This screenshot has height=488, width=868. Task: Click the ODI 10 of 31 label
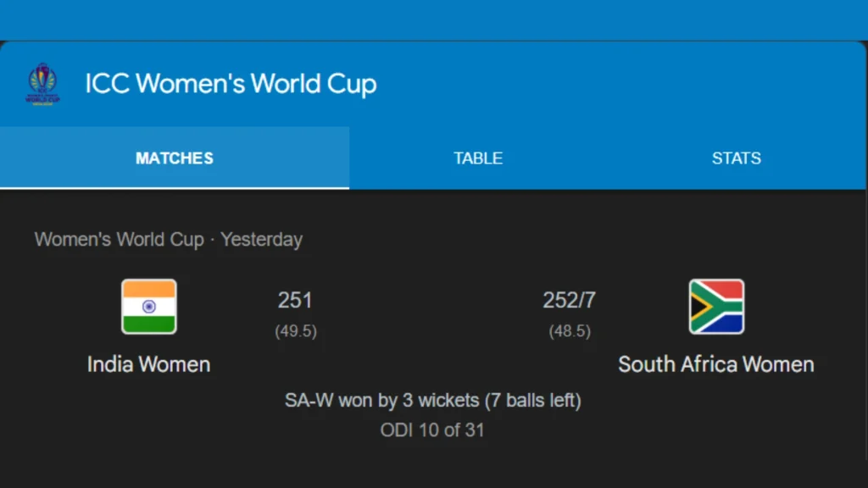pyautogui.click(x=433, y=430)
